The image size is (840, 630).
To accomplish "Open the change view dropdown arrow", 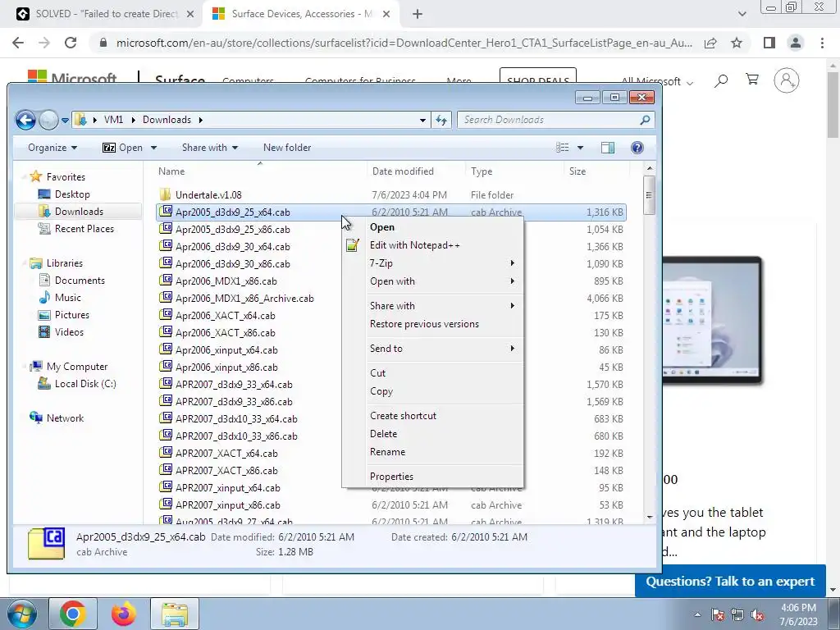I will [580, 148].
